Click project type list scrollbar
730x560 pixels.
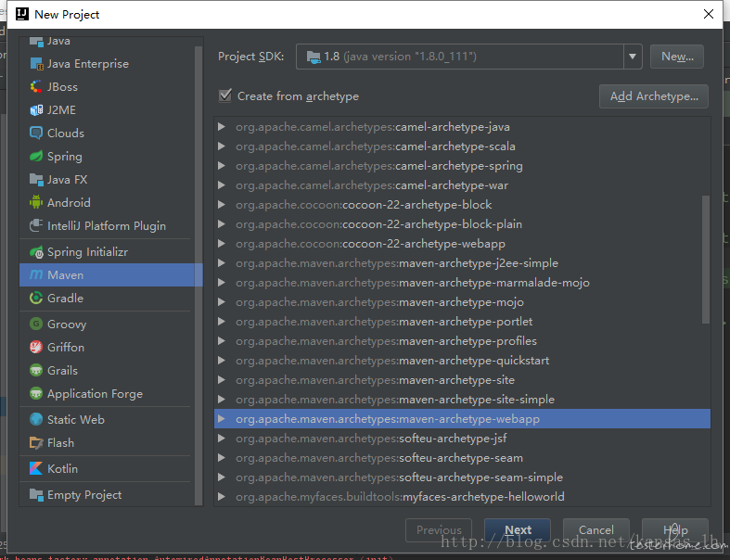pyautogui.click(x=199, y=274)
